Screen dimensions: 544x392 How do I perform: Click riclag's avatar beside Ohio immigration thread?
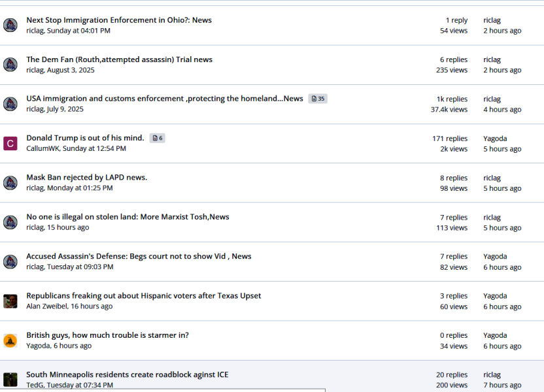click(x=10, y=25)
